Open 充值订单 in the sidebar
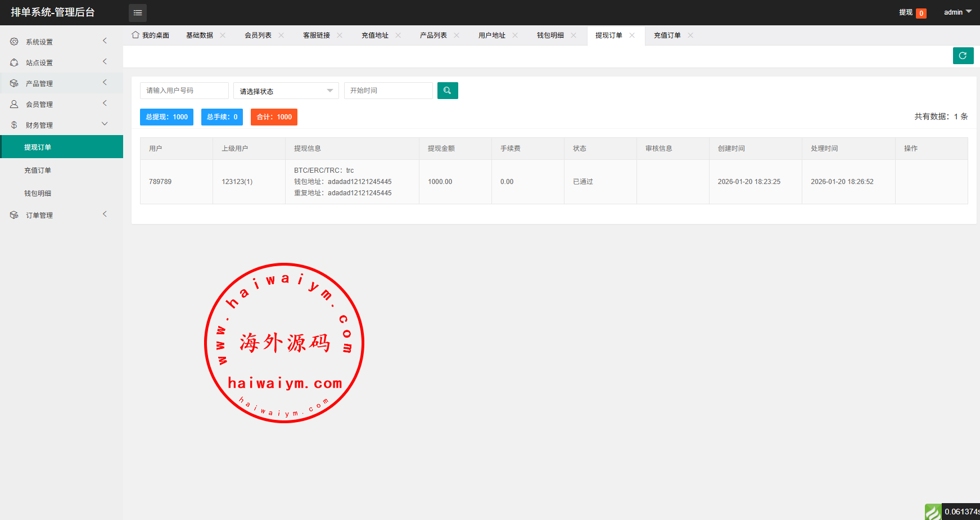The height and width of the screenshot is (520, 980). click(38, 171)
